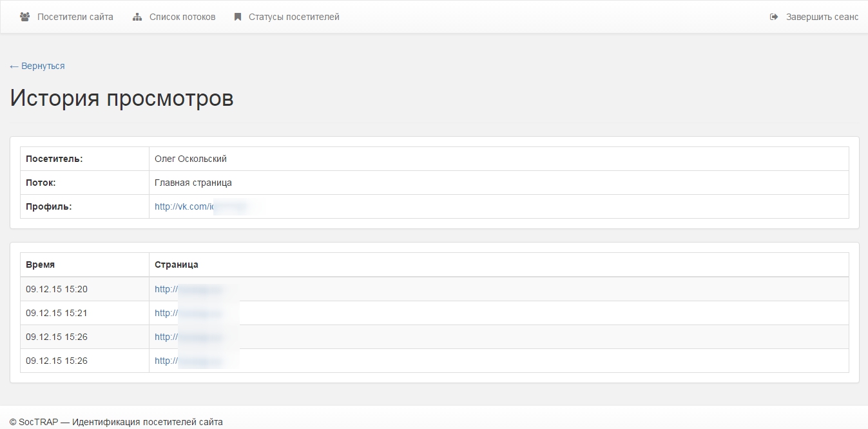Select the visitor name Олег Оскольский
Screen dimensions: 868x429
191,159
